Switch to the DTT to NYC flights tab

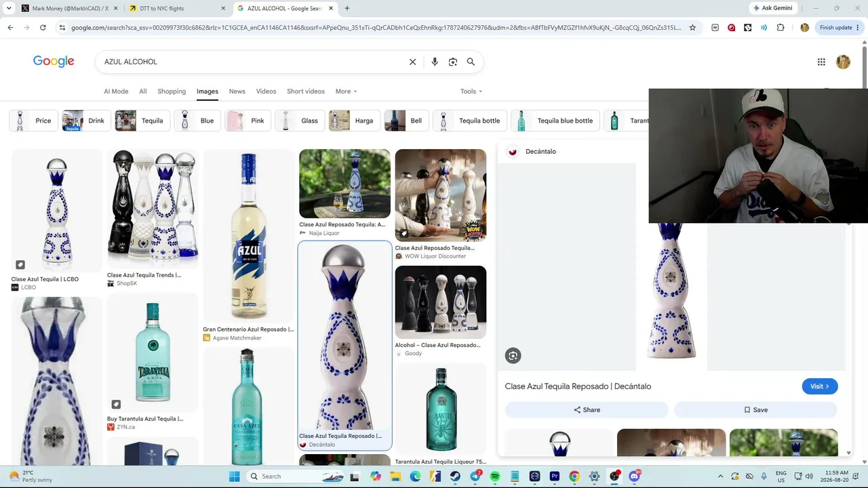pos(175,8)
